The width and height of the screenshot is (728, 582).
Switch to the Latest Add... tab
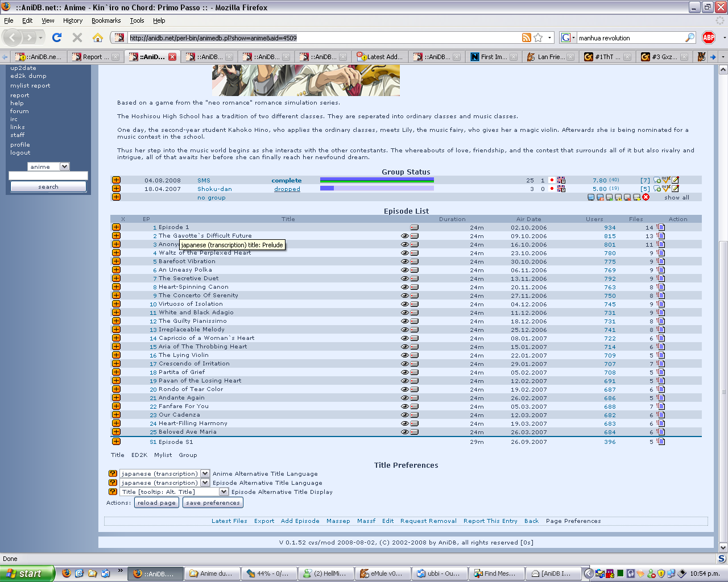pos(381,57)
